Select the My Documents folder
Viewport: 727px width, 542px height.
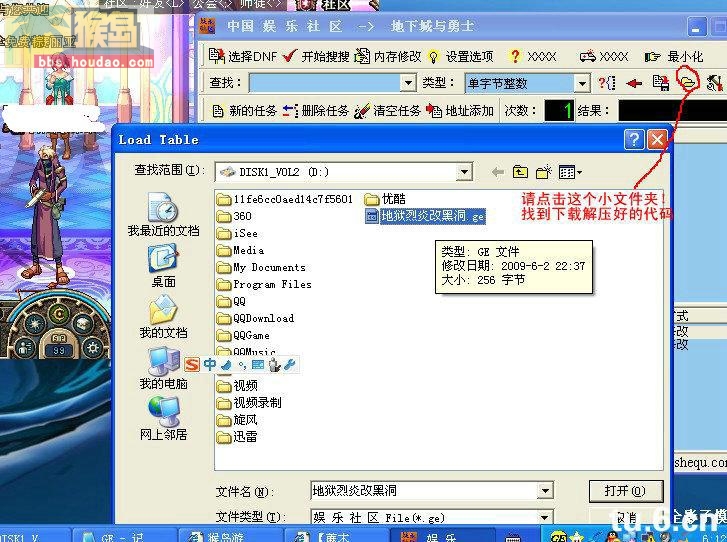261,268
